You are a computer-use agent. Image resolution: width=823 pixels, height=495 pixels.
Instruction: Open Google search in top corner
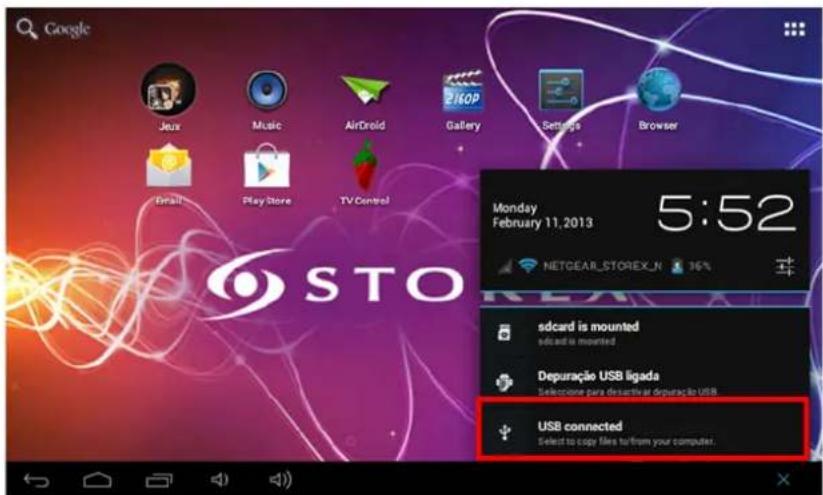pyautogui.click(x=52, y=29)
